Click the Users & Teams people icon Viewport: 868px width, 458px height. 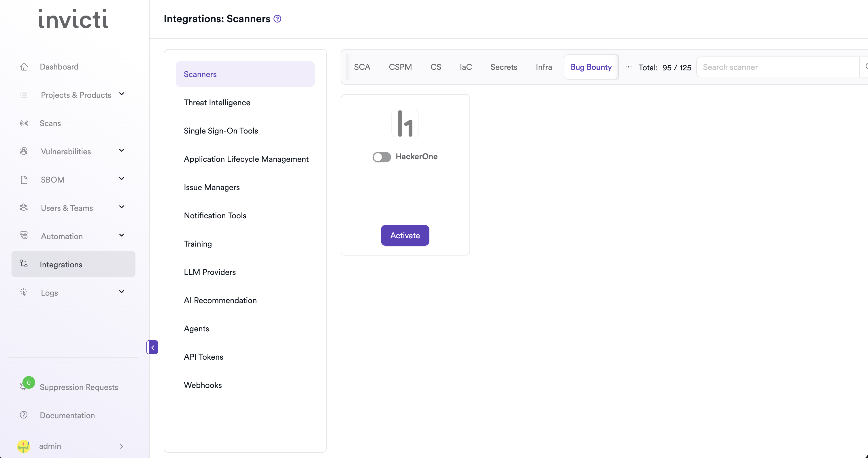coord(23,208)
